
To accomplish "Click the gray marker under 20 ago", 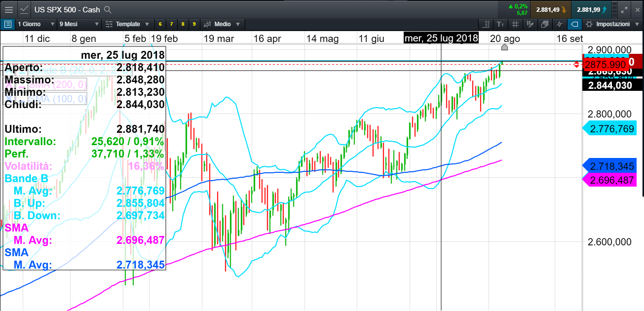I will coord(504,47).
